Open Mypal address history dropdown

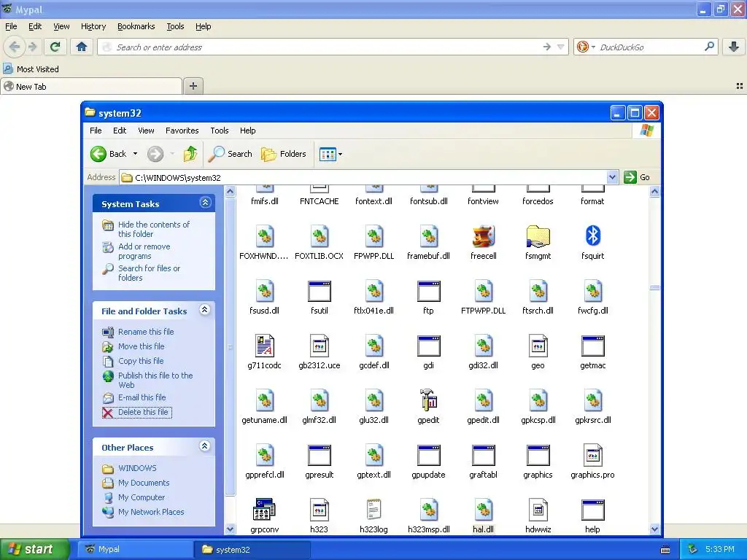click(x=561, y=47)
